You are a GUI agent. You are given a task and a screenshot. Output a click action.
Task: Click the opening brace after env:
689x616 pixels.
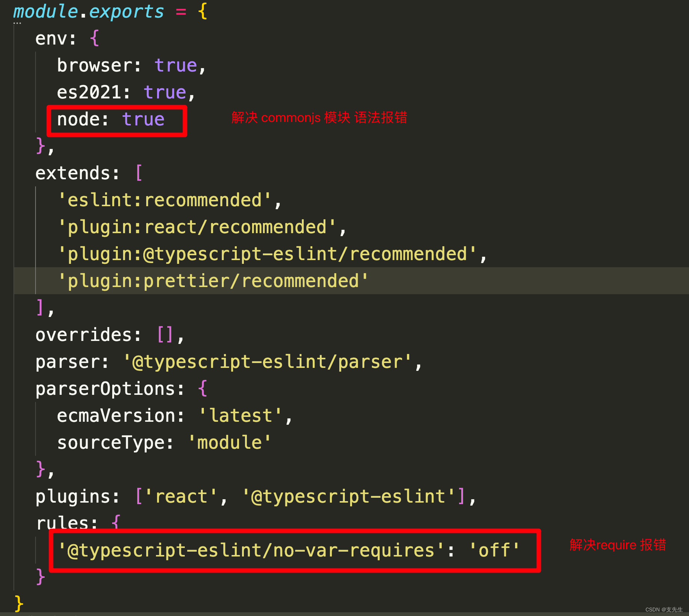[94, 39]
